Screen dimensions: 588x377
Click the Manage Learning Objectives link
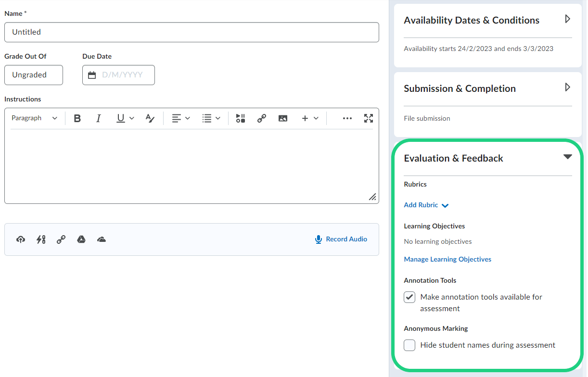[447, 259]
